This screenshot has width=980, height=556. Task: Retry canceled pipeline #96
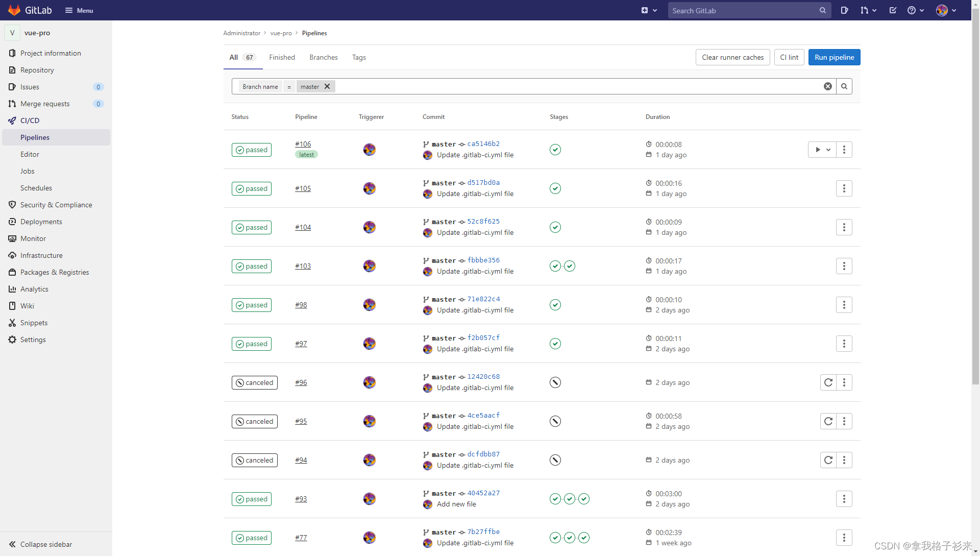828,382
